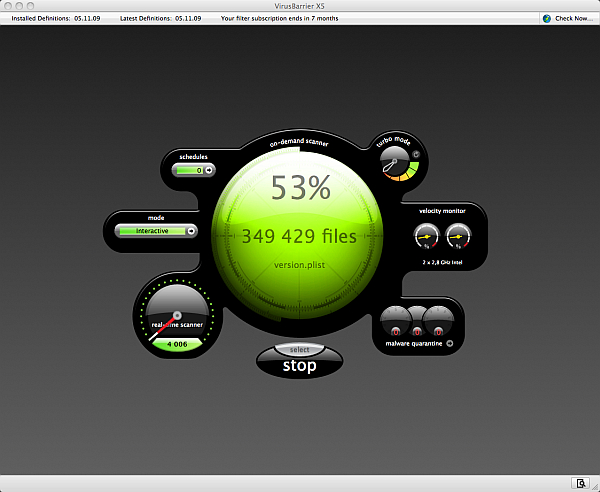Zoom the VirusBarrier X5 window

(31, 6)
